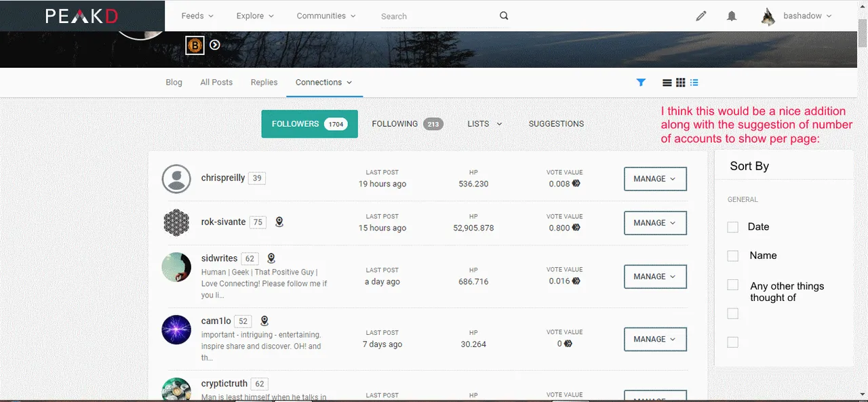Image resolution: width=868 pixels, height=402 pixels.
Task: Open cam1lo's profile link
Action: coord(216,321)
